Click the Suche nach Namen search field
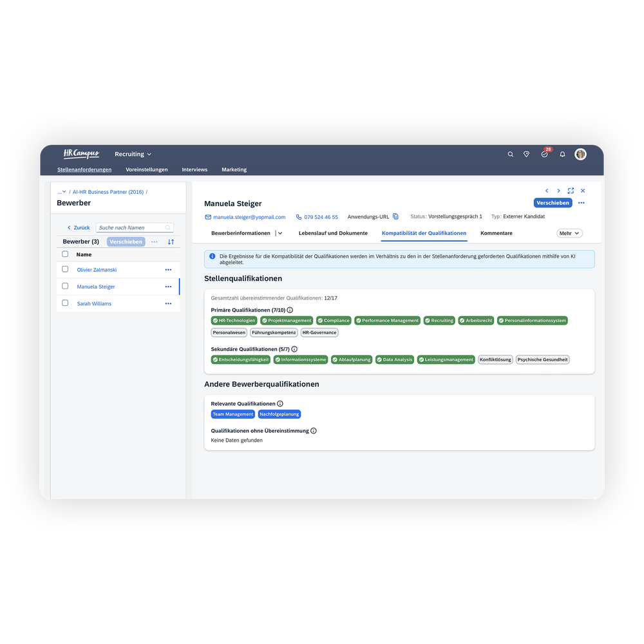This screenshot has width=644, height=644. tap(131, 227)
